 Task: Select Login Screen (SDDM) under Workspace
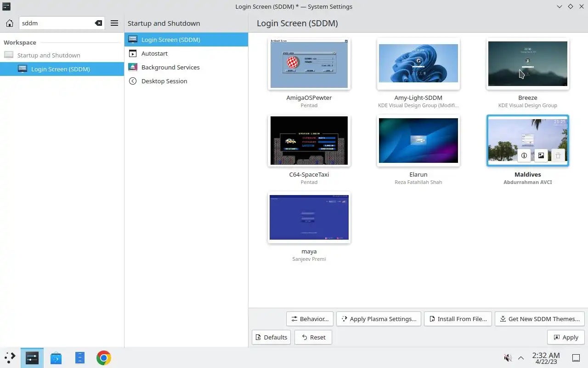click(62, 69)
